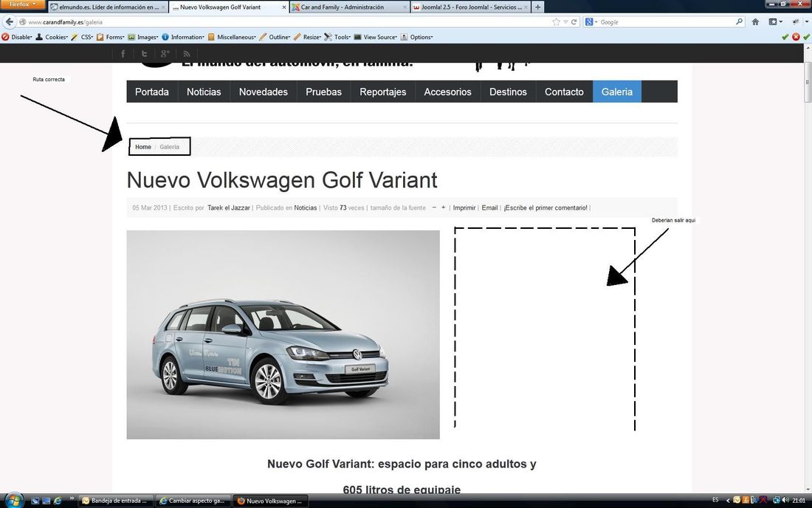Click the red error icon in developer toolbar
Screen dimensions: 812x508
click(x=796, y=37)
